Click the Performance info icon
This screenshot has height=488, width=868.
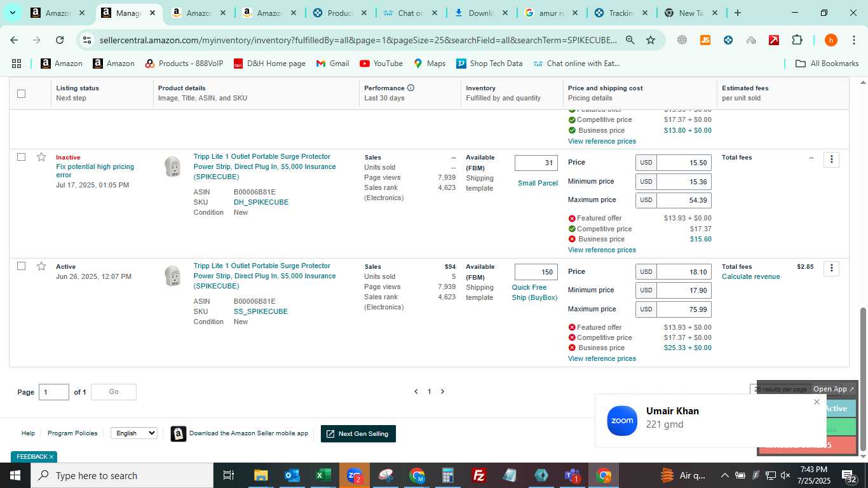pyautogui.click(x=410, y=88)
